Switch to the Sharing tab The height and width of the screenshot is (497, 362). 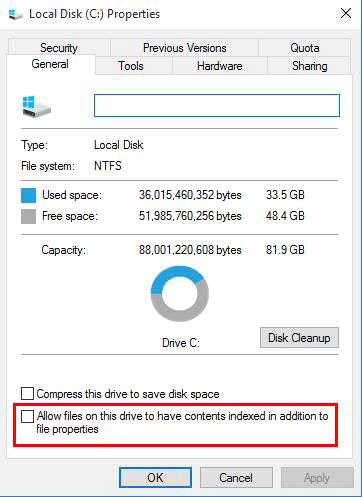click(309, 66)
